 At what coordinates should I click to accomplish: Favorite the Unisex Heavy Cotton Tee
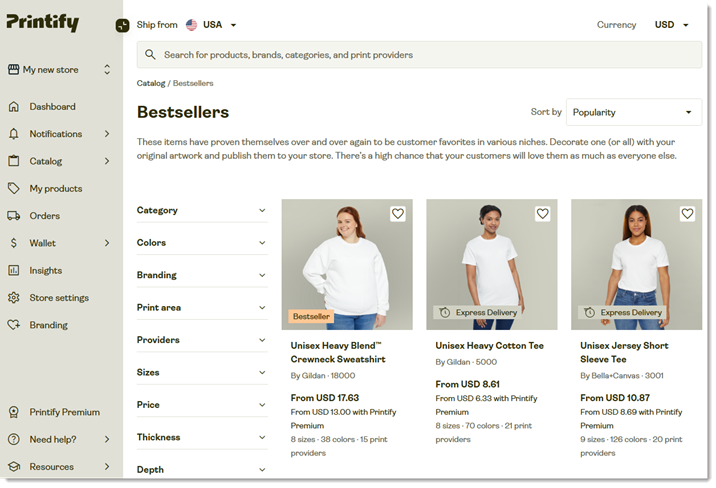point(542,214)
